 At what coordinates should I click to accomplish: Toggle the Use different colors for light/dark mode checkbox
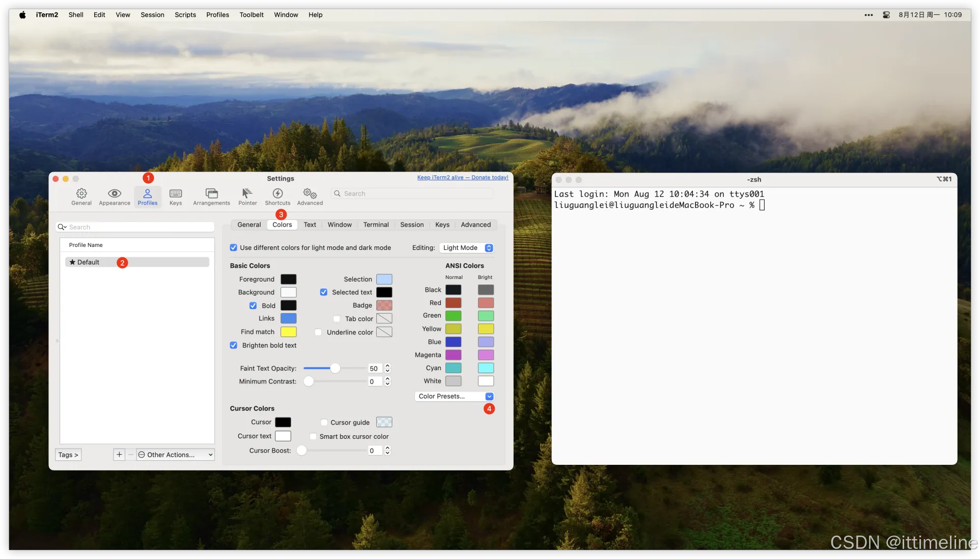pyautogui.click(x=234, y=248)
